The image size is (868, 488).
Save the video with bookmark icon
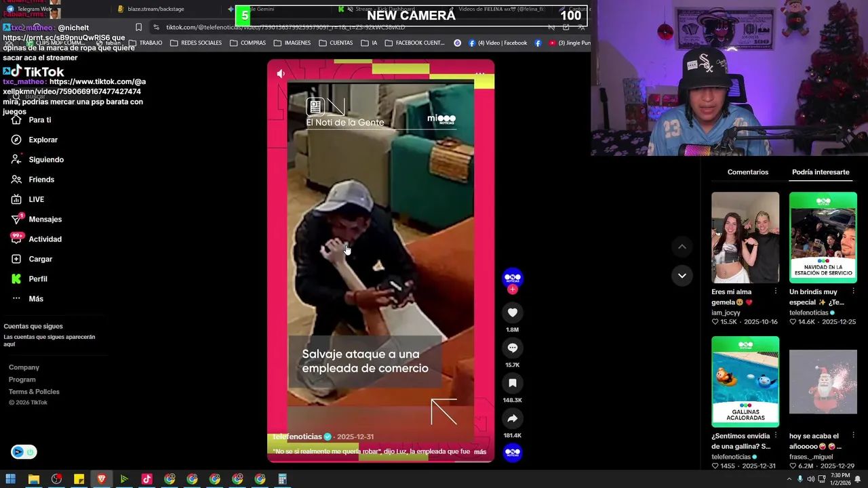513,383
